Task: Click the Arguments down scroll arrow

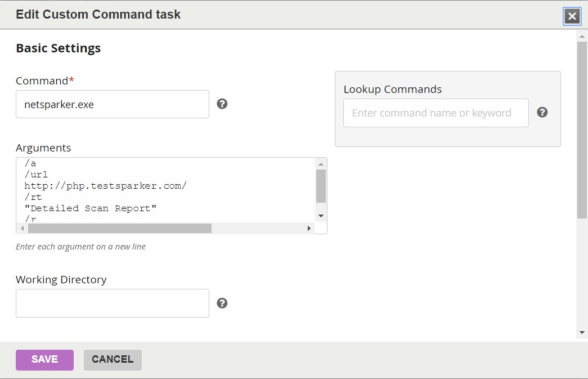Action: (321, 216)
